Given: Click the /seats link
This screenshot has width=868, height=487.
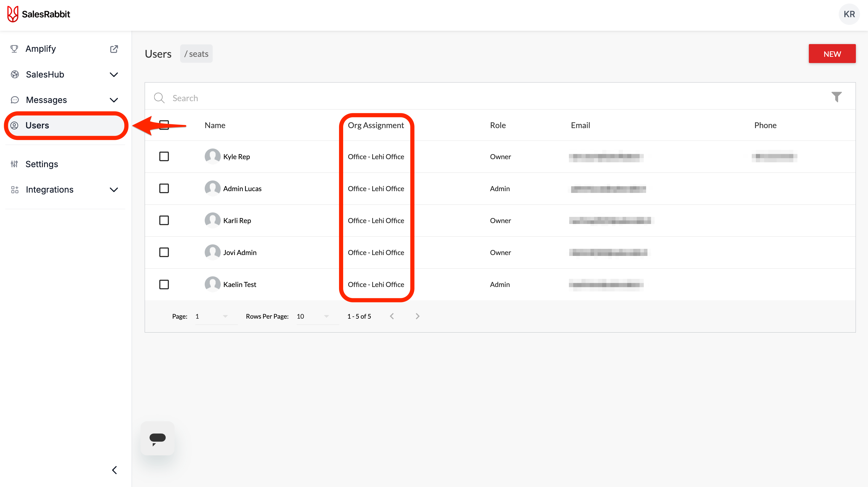Looking at the screenshot, I should (196, 54).
